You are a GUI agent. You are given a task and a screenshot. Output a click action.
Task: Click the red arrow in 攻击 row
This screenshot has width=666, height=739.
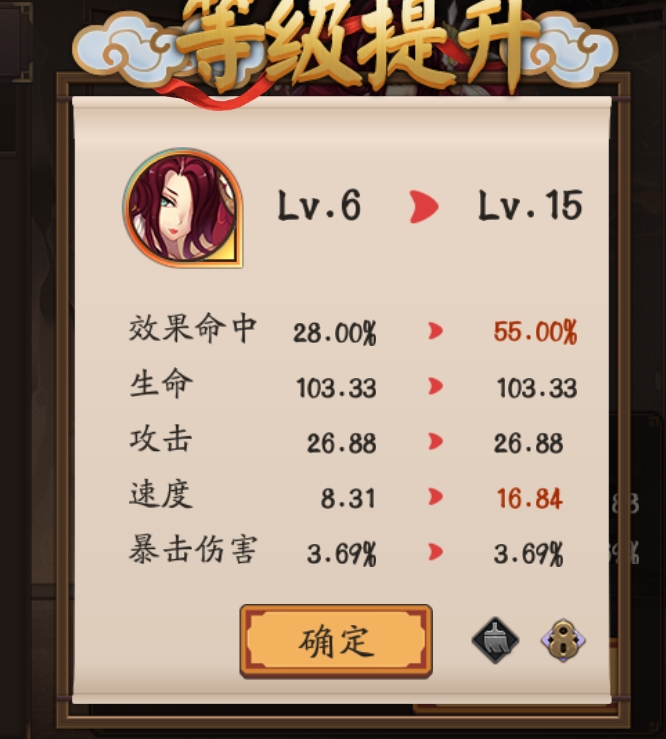(435, 441)
